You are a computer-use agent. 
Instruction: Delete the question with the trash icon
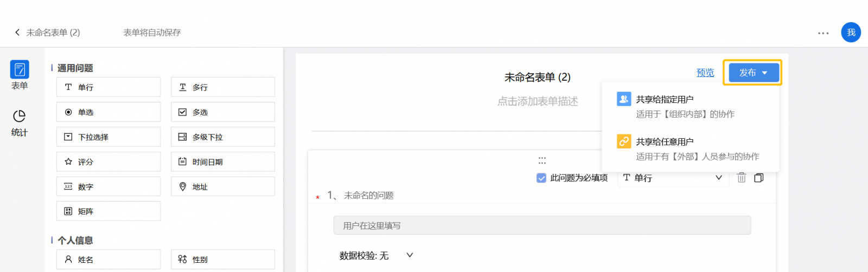[x=741, y=178]
